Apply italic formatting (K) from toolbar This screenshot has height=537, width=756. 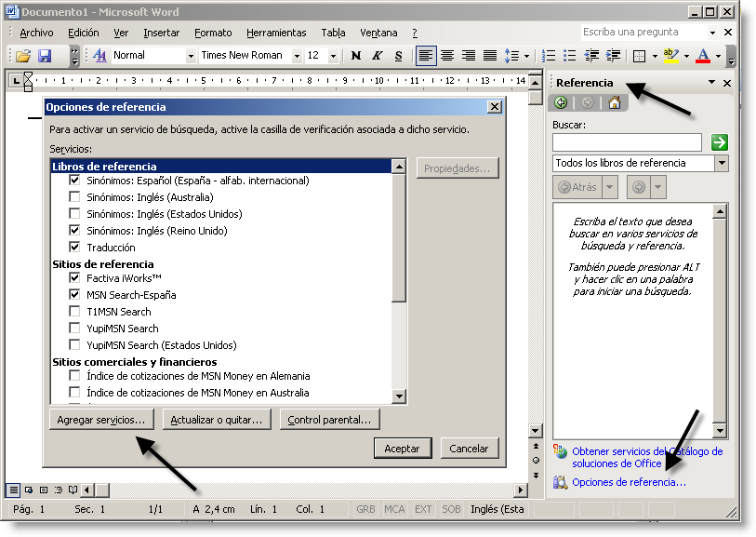click(x=377, y=56)
